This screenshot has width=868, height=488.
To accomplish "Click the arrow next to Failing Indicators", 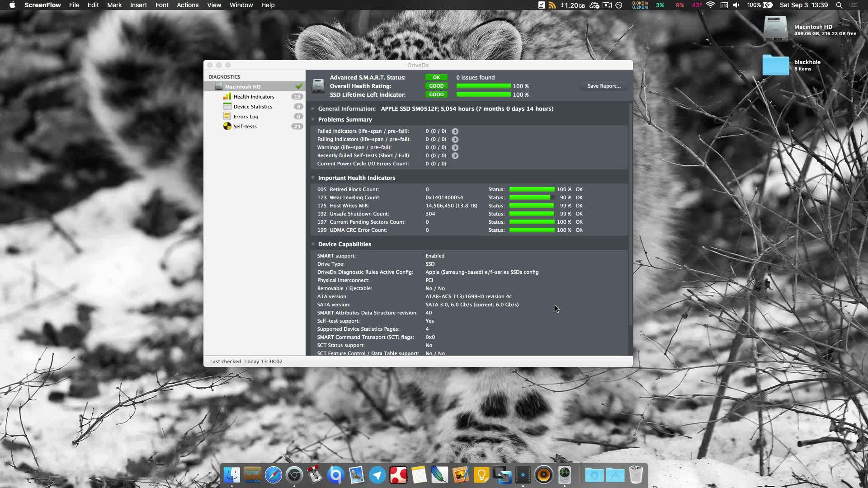I will (455, 140).
